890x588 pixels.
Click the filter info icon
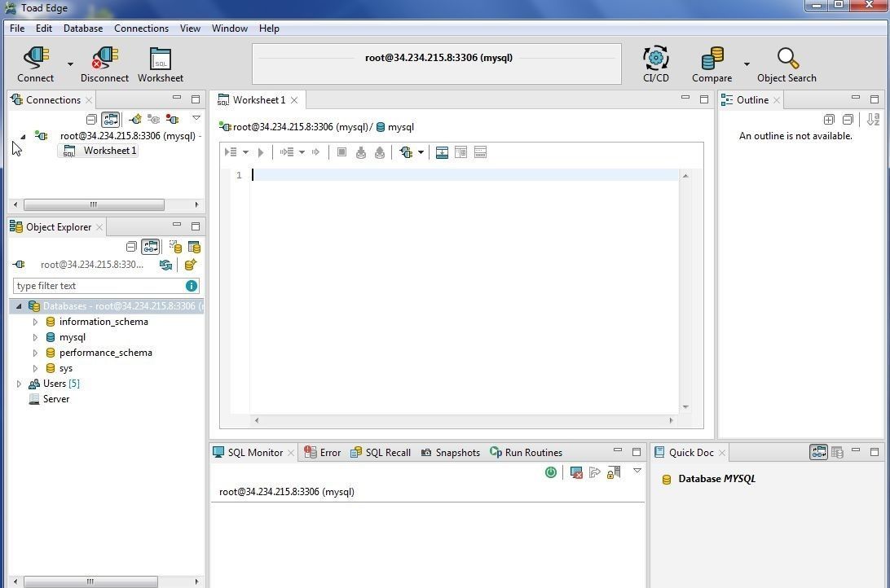pos(192,286)
